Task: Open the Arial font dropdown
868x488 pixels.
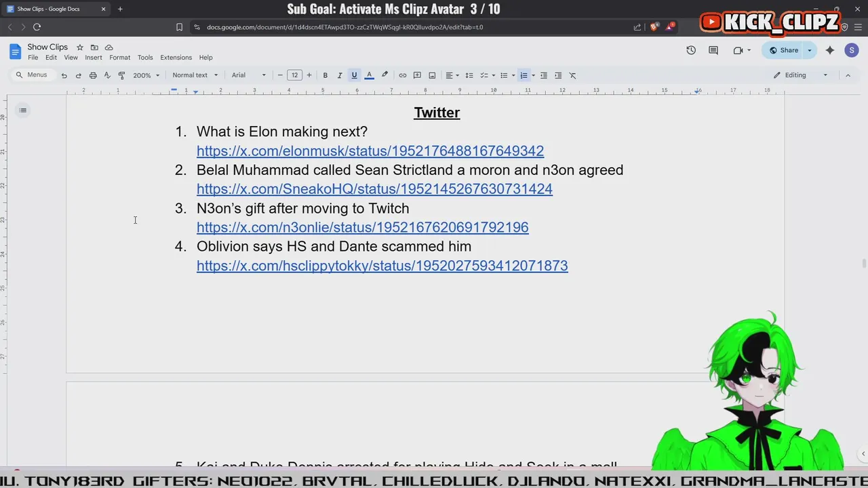Action: click(249, 75)
